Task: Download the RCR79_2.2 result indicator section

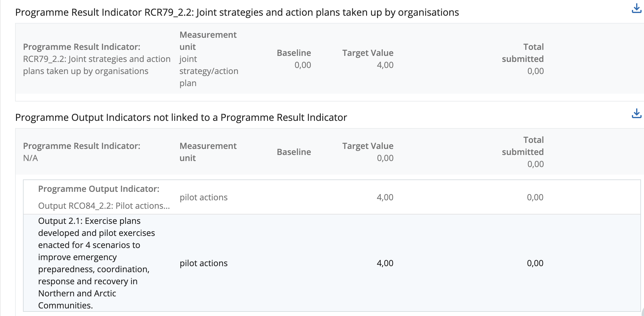Action: pos(636,8)
